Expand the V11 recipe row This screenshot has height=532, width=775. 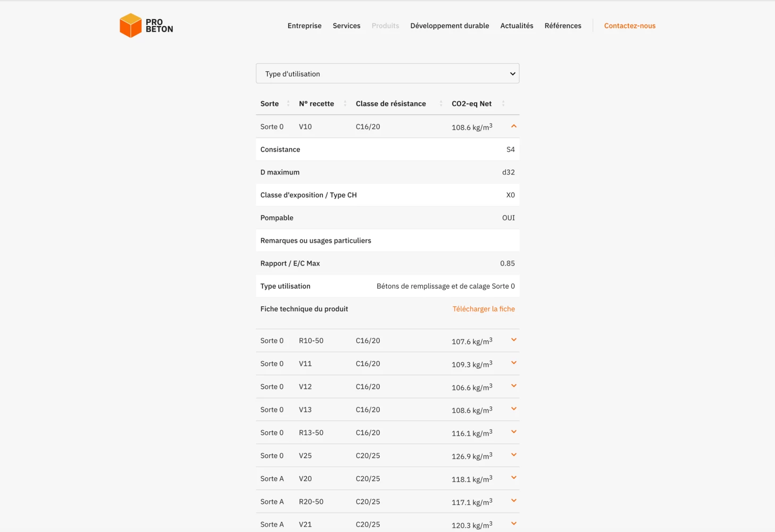514,363
